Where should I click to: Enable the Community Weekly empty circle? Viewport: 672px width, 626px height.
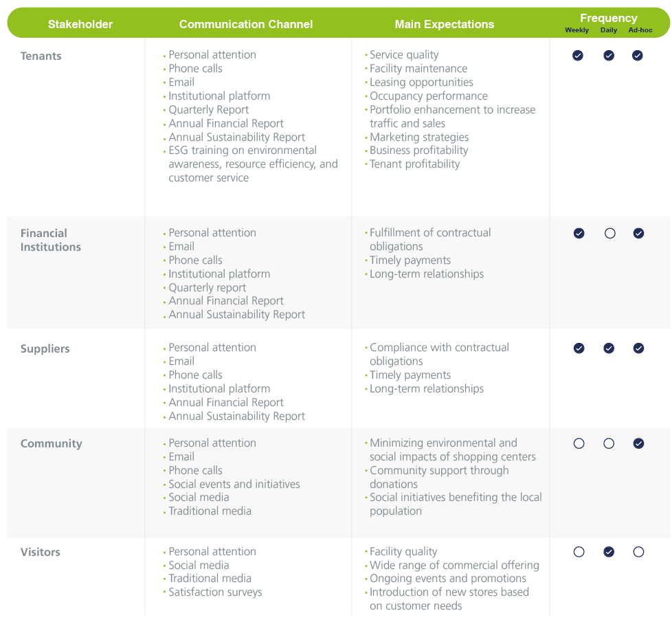pyautogui.click(x=579, y=444)
